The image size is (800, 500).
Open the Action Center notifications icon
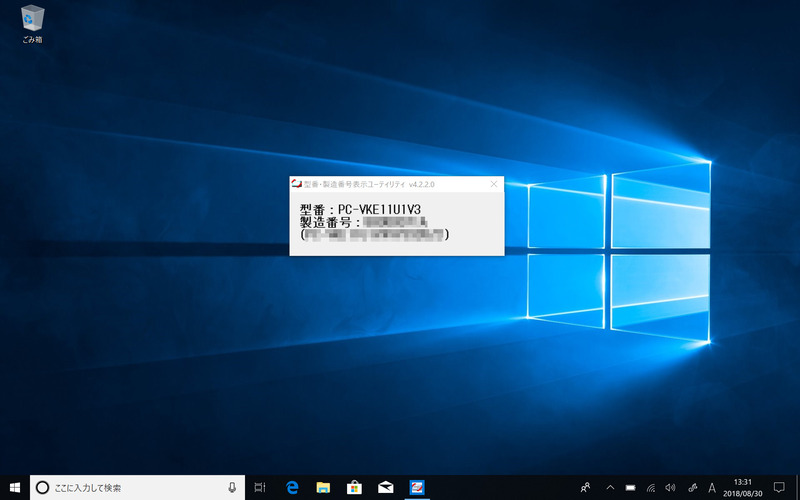point(779,488)
